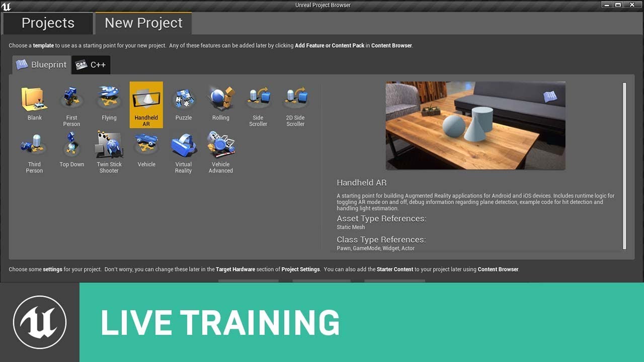Select the Blueprint tab

pyautogui.click(x=42, y=65)
